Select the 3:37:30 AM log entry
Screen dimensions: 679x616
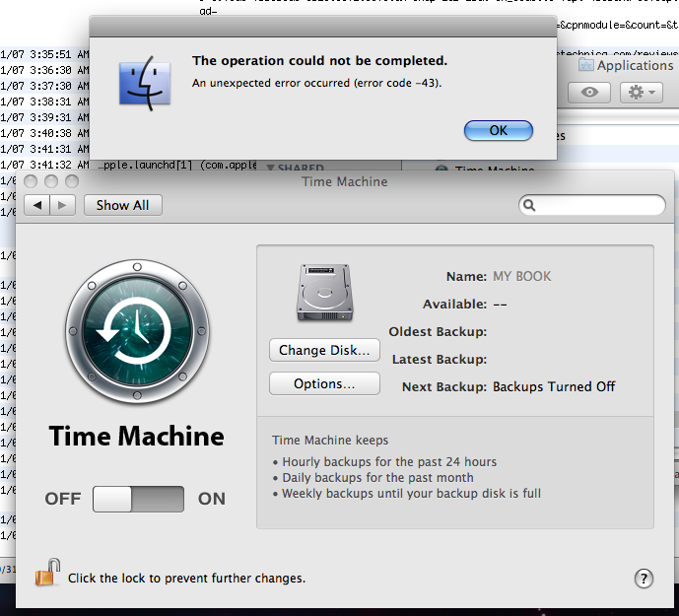tap(44, 86)
